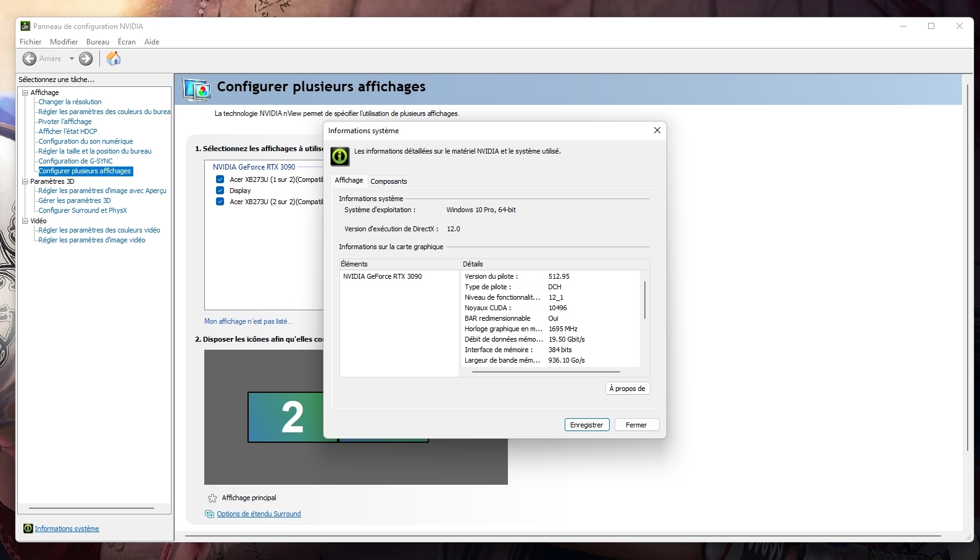Select the Affichage tab in the dialog
Image resolution: width=980 pixels, height=560 pixels.
349,180
